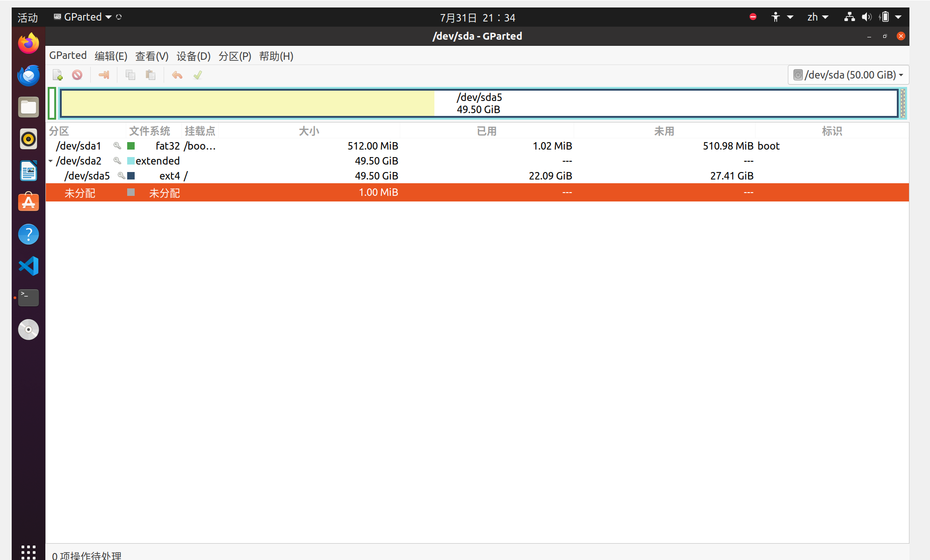The image size is (930, 560).
Task: Open the accessibility menu in top bar
Action: coord(782,17)
